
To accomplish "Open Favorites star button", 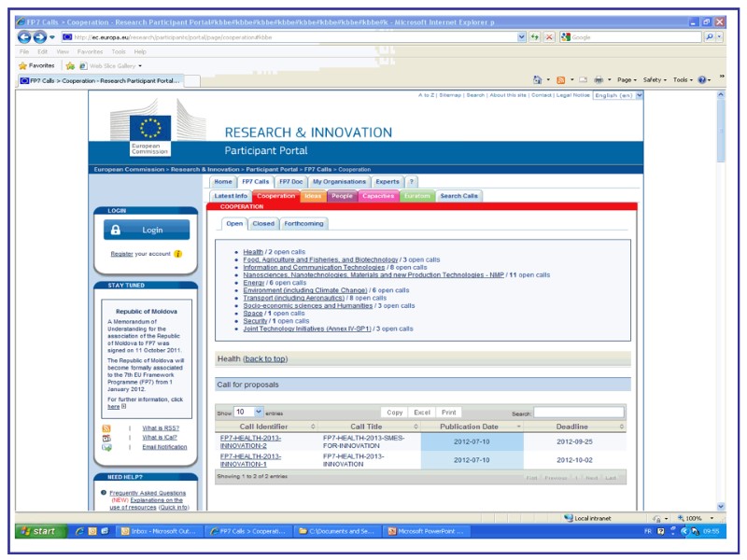I will (x=36, y=65).
